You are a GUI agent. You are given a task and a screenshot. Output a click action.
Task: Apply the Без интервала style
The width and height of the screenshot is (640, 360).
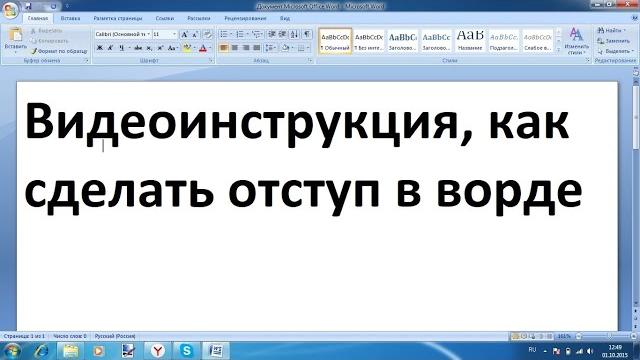tap(369, 41)
